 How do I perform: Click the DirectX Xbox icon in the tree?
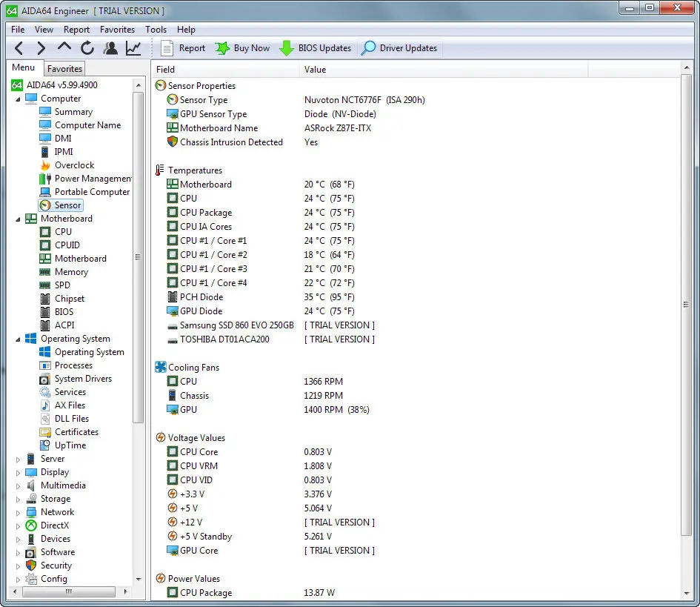pyautogui.click(x=31, y=525)
